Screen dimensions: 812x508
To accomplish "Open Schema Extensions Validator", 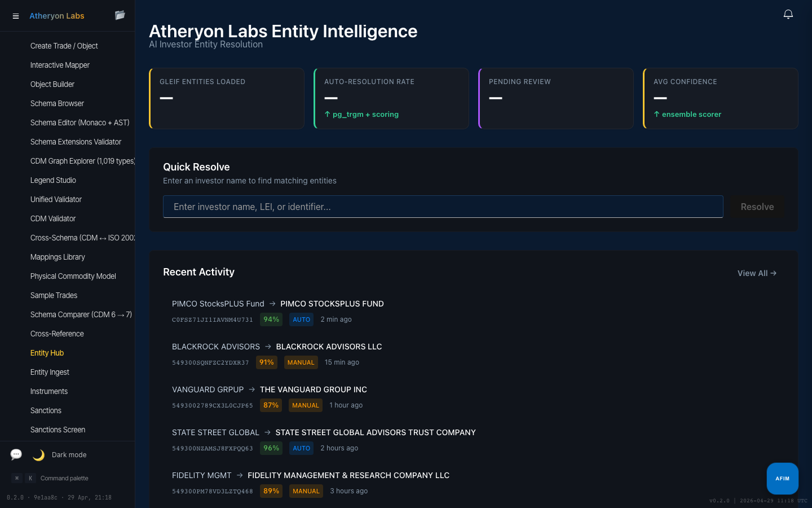I will [x=76, y=142].
